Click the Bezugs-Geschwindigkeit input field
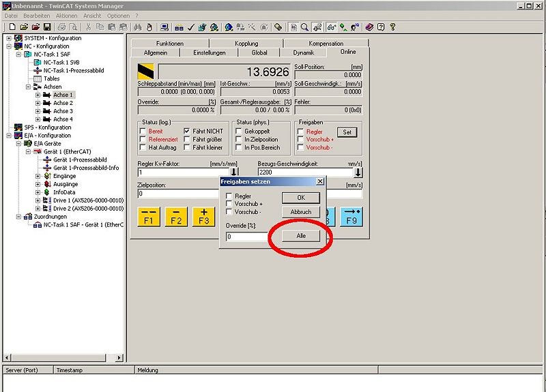 (x=306, y=172)
